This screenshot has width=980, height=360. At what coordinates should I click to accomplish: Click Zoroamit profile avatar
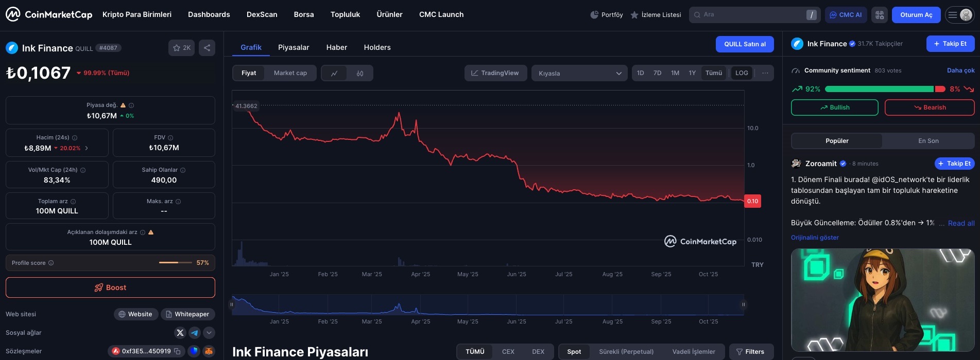pos(796,164)
